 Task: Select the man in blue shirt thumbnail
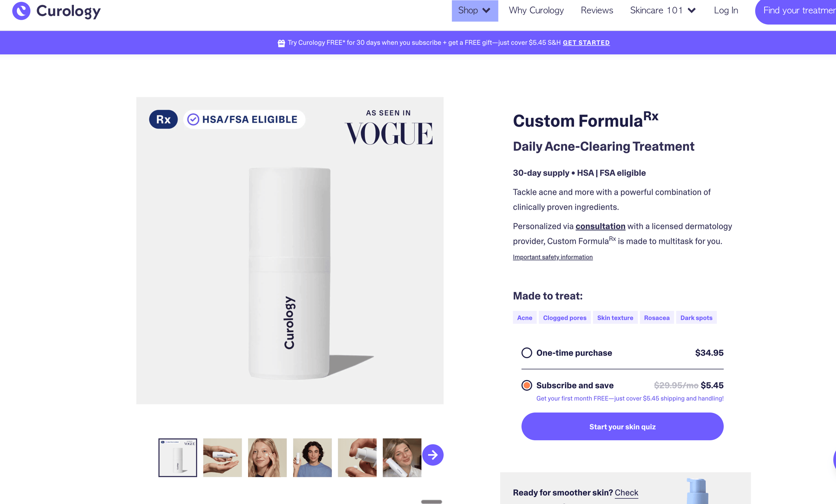tap(312, 457)
